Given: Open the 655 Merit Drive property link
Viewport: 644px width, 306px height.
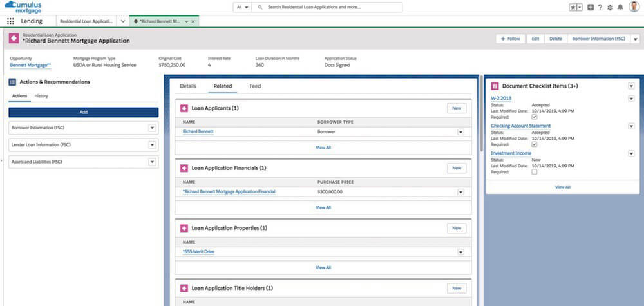Looking at the screenshot, I should point(199,251).
